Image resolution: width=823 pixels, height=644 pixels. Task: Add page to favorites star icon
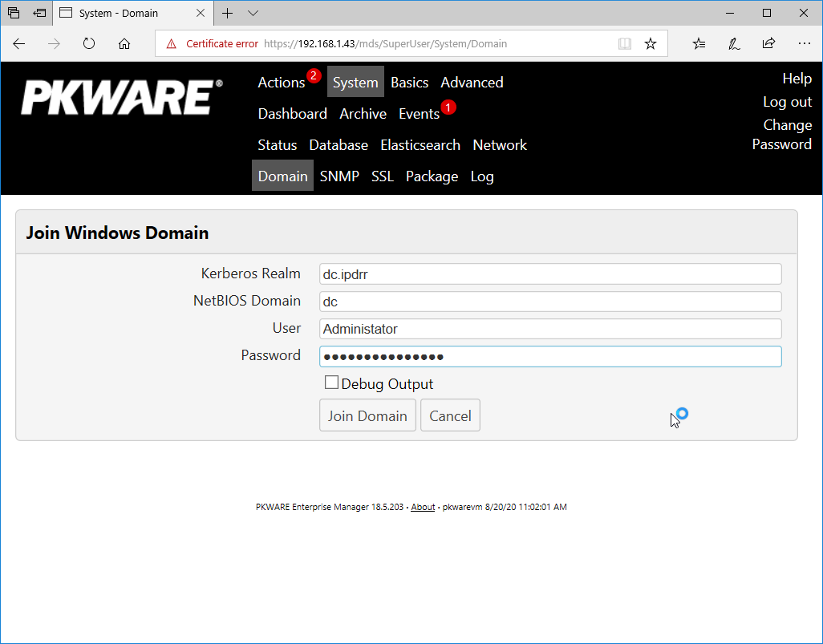point(651,44)
